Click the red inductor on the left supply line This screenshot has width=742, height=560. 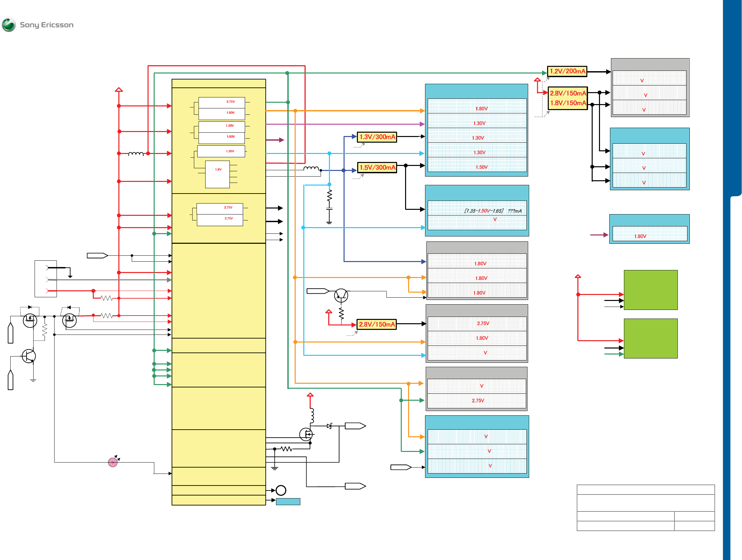click(x=136, y=154)
